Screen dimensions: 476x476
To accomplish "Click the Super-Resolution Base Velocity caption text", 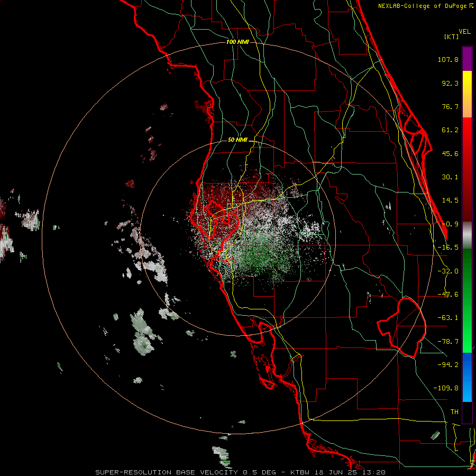I will tap(241, 472).
